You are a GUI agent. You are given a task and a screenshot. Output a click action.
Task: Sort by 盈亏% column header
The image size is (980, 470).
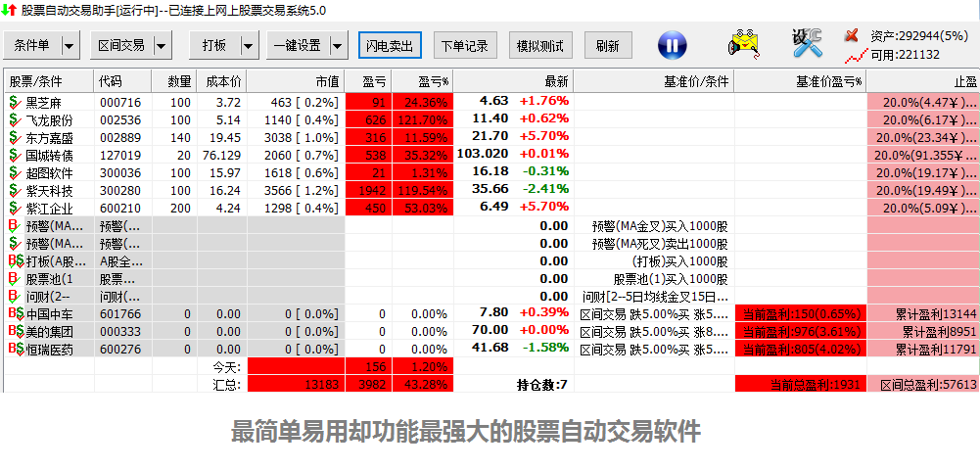(423, 81)
